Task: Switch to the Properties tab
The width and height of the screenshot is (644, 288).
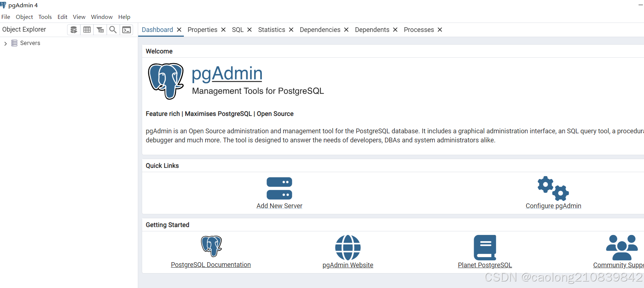Action: [202, 30]
